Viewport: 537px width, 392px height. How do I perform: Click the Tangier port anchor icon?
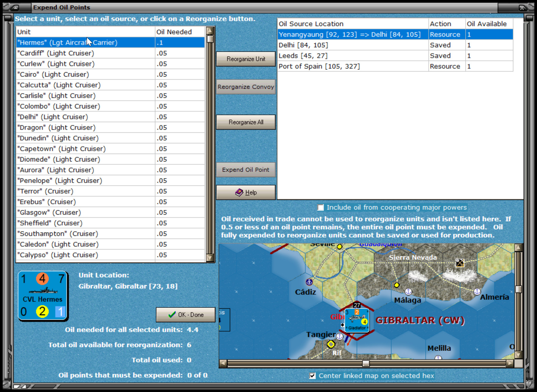tap(340, 336)
